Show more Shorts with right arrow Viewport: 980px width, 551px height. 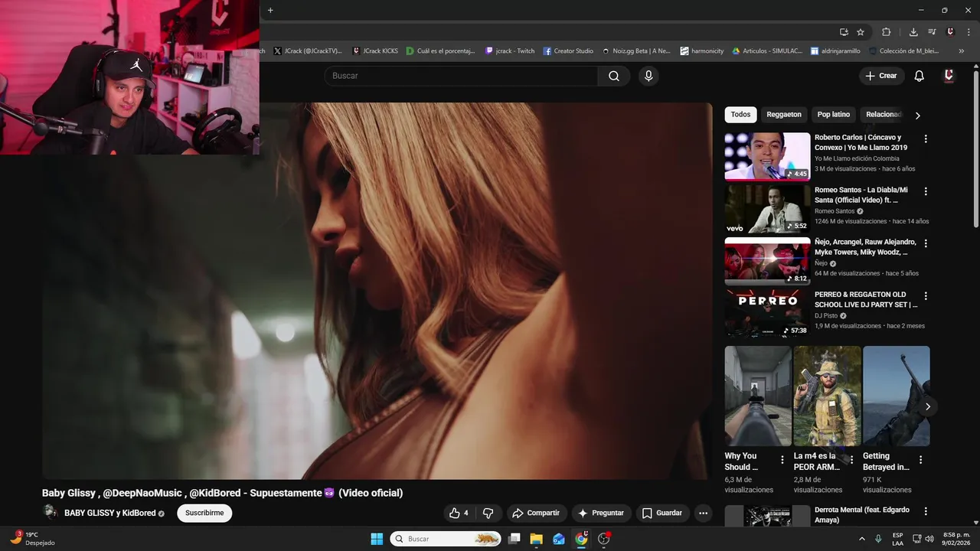(927, 406)
